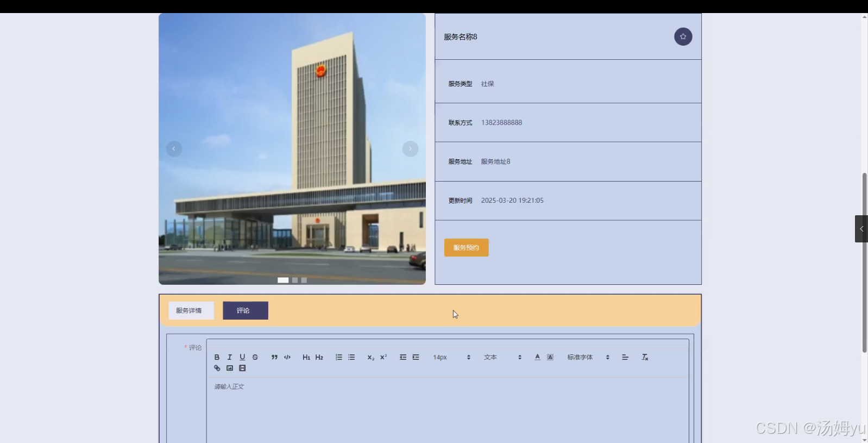The image size is (868, 443).
Task: Select the second carousel indicator
Action: 295,280
